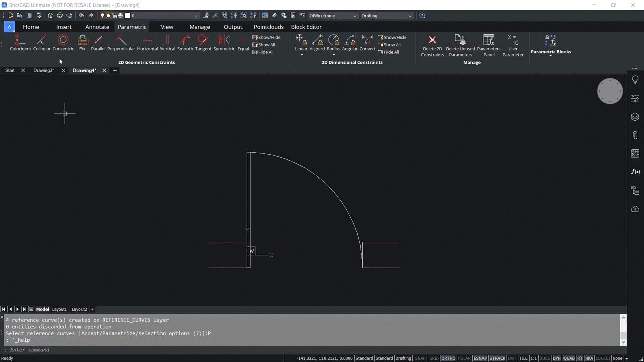Select the Symmetric constraint tool
Image resolution: width=644 pixels, height=362 pixels.
(x=224, y=43)
